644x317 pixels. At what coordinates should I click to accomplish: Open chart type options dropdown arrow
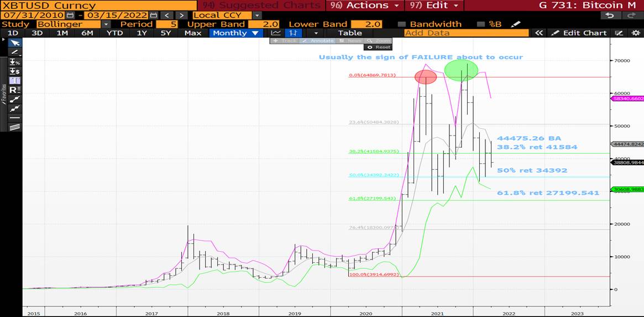point(316,33)
